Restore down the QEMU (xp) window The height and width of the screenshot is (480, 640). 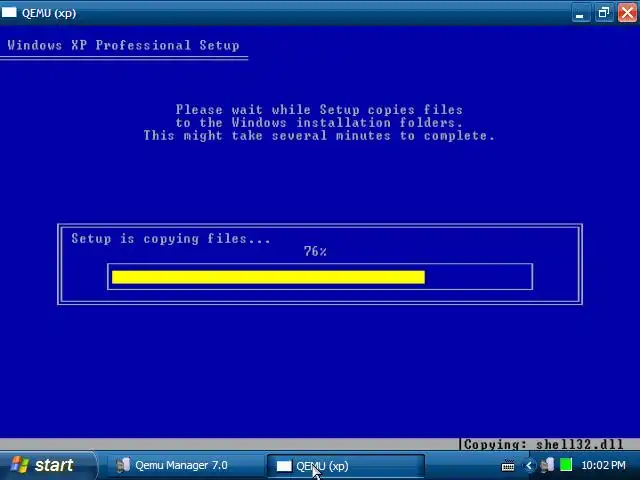pos(604,13)
